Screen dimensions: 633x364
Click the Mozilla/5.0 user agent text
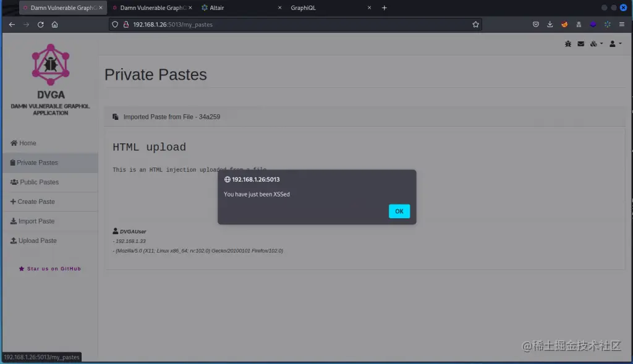click(x=198, y=251)
